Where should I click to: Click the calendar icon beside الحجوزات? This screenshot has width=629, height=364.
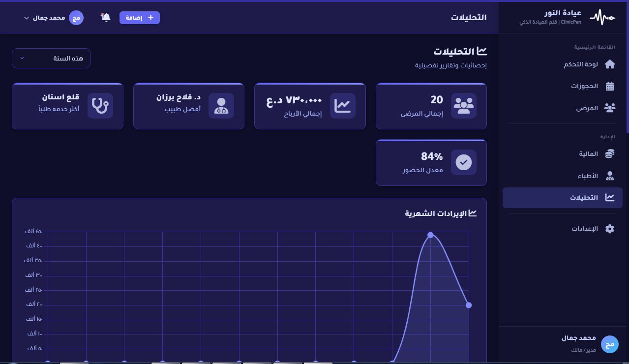click(610, 86)
